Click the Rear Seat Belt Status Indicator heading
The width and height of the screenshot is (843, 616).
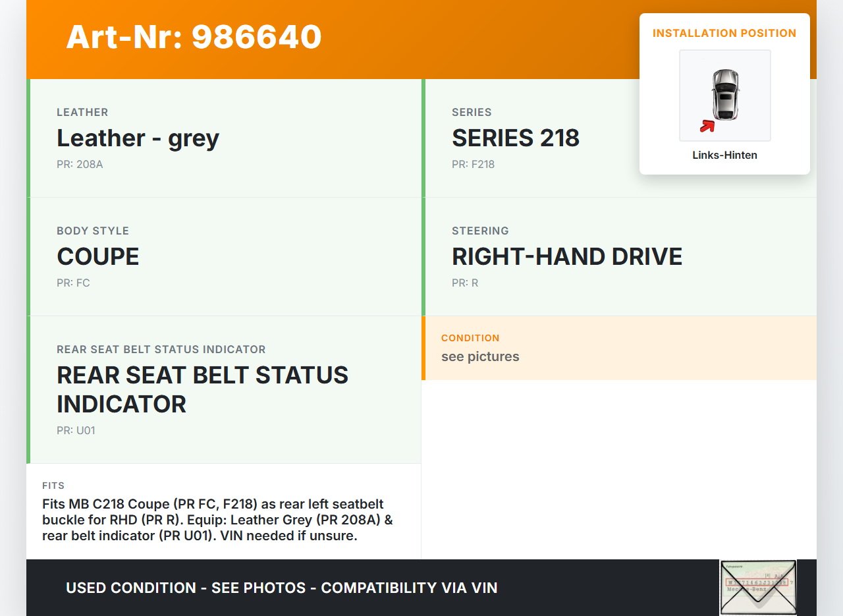click(202, 389)
